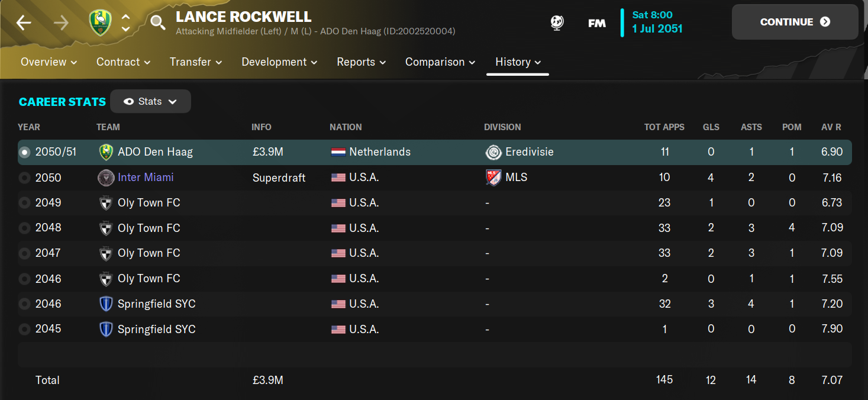Viewport: 868px width, 400px height.
Task: Click Springfield SYC crest in 2045 row
Action: pos(106,329)
